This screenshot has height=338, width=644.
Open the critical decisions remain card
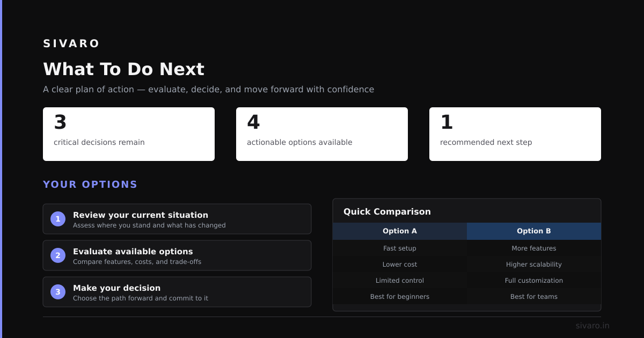click(x=129, y=134)
